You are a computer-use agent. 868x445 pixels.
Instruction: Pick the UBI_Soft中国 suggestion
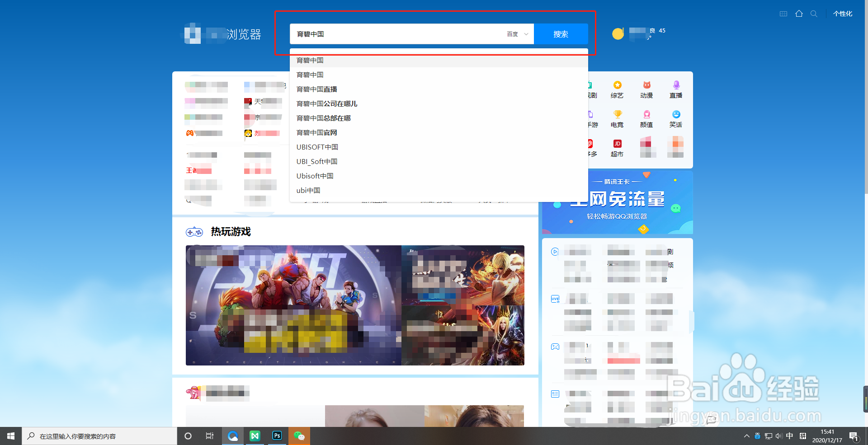click(x=439, y=162)
